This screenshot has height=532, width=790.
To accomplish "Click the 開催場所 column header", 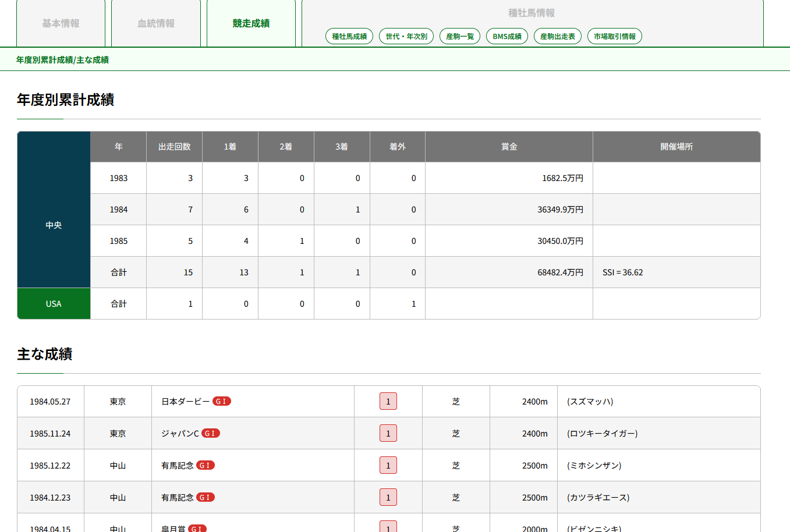I will (676, 147).
